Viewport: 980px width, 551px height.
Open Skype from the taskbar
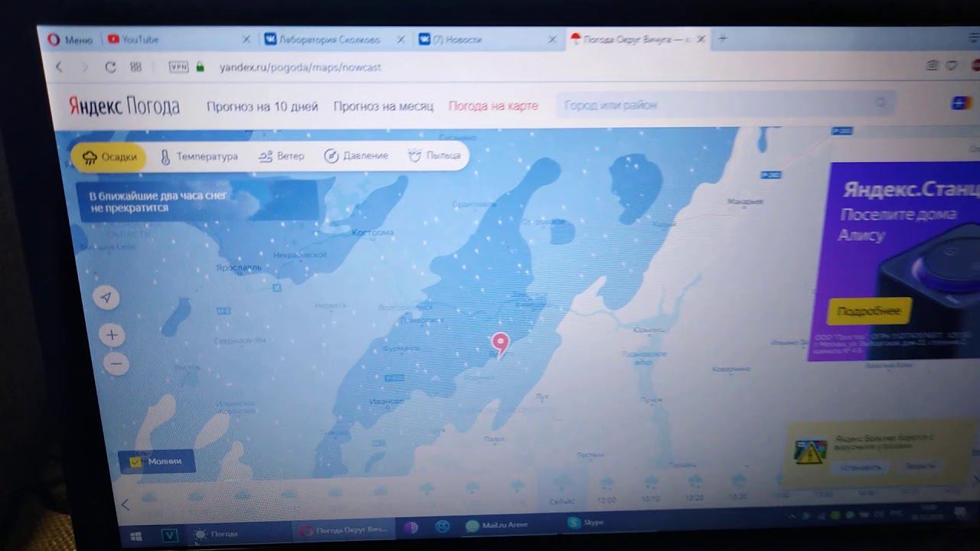[x=586, y=523]
